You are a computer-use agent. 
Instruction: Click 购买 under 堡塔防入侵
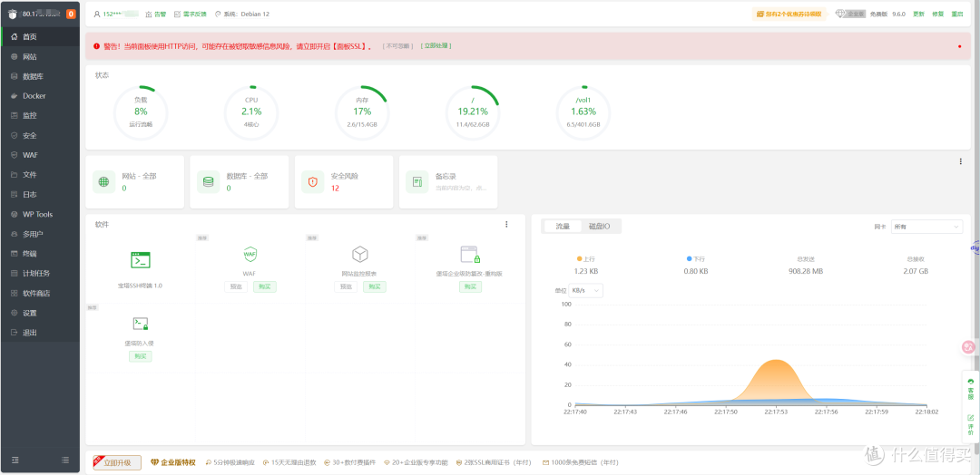pos(140,356)
